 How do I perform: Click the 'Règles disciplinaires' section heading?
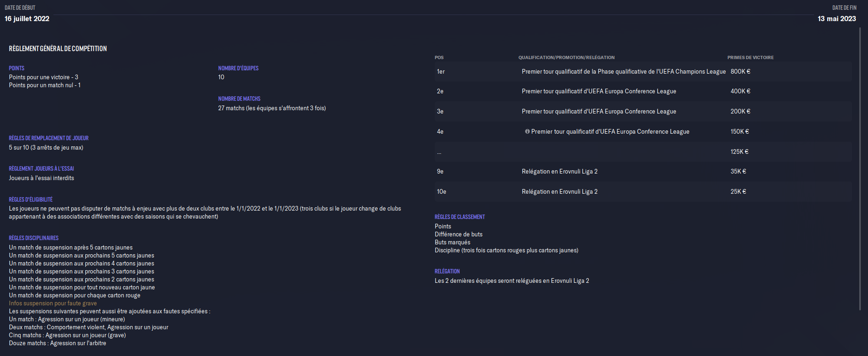(34, 238)
